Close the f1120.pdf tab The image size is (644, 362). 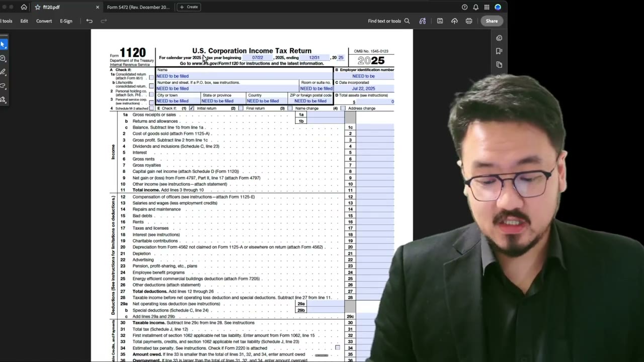coord(98,7)
